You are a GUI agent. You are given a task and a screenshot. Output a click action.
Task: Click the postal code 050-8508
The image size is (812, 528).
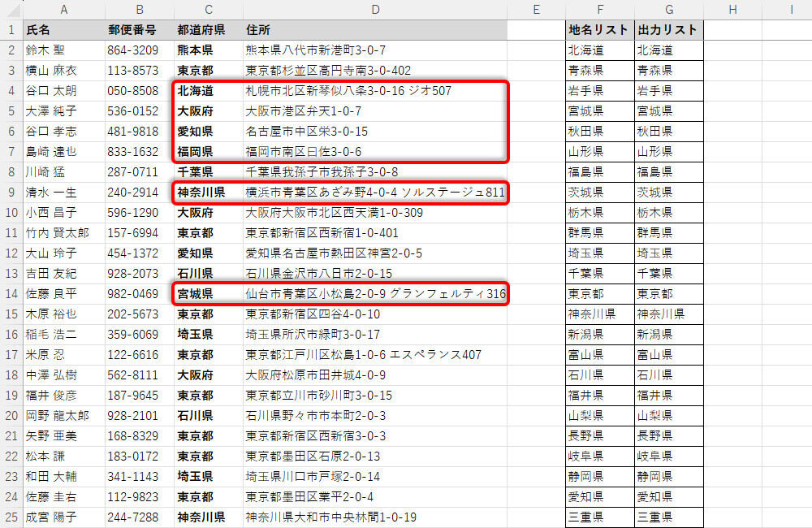click(139, 91)
